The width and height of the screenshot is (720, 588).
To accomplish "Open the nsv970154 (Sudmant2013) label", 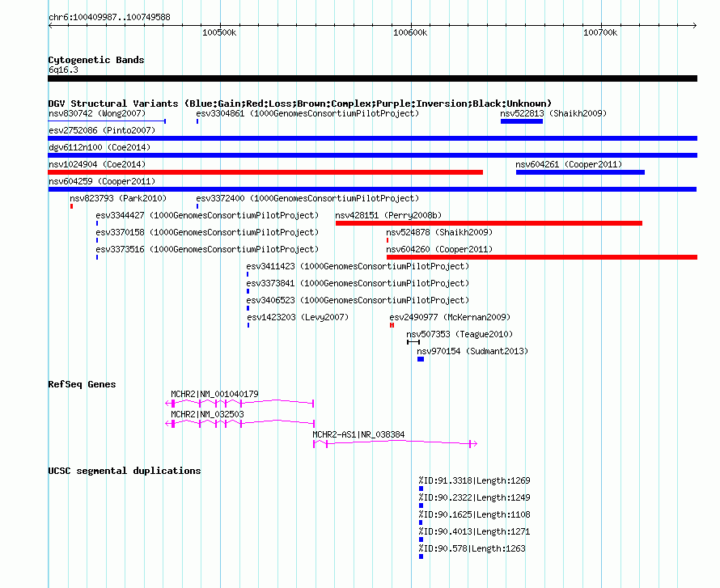I will pos(472,351).
